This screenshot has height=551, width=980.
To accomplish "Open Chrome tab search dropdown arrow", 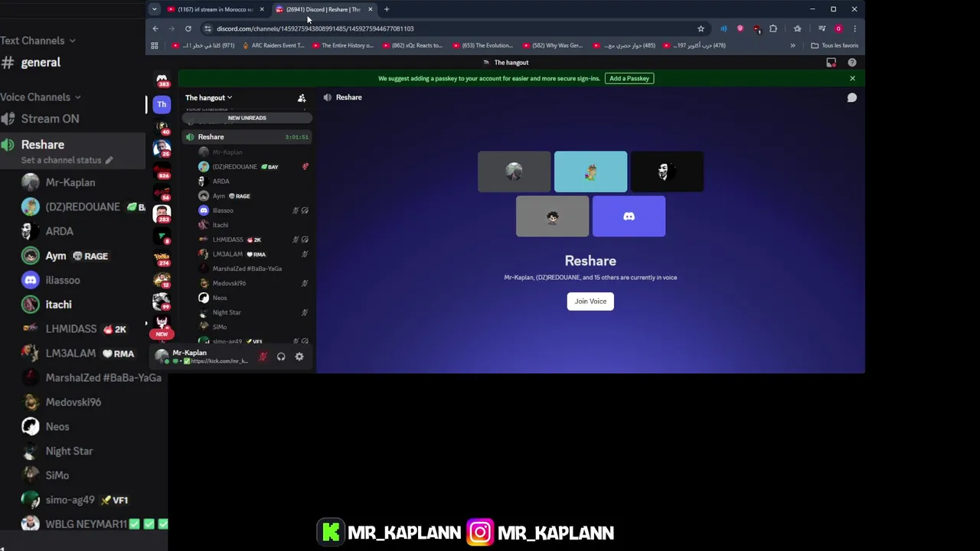I will click(x=154, y=9).
